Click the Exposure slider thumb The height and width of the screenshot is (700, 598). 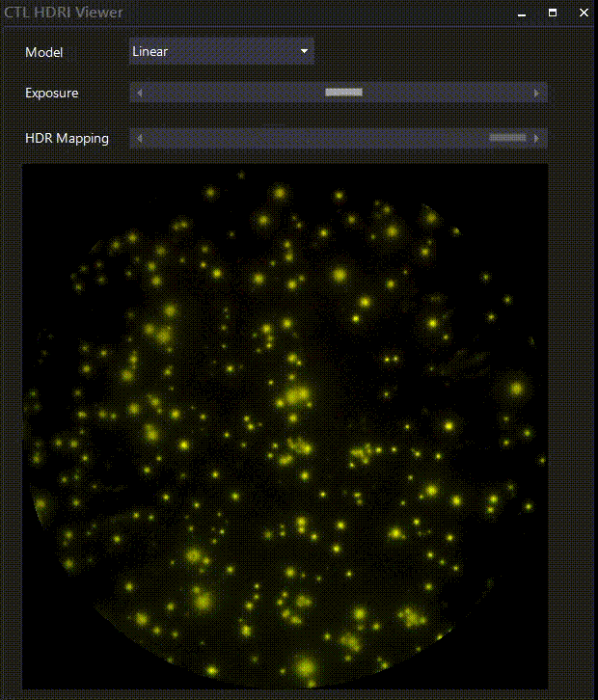coord(343,93)
